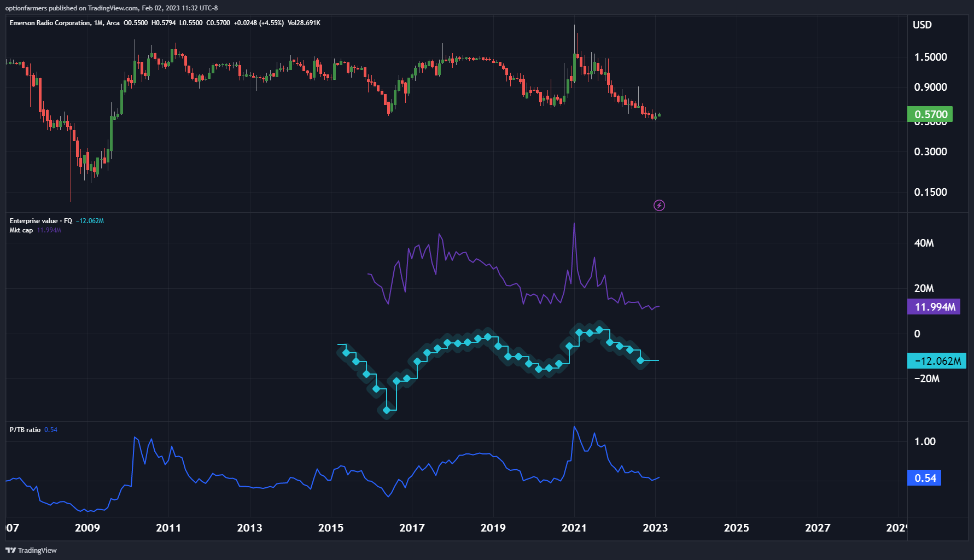Click the USD currency label

coord(922,25)
